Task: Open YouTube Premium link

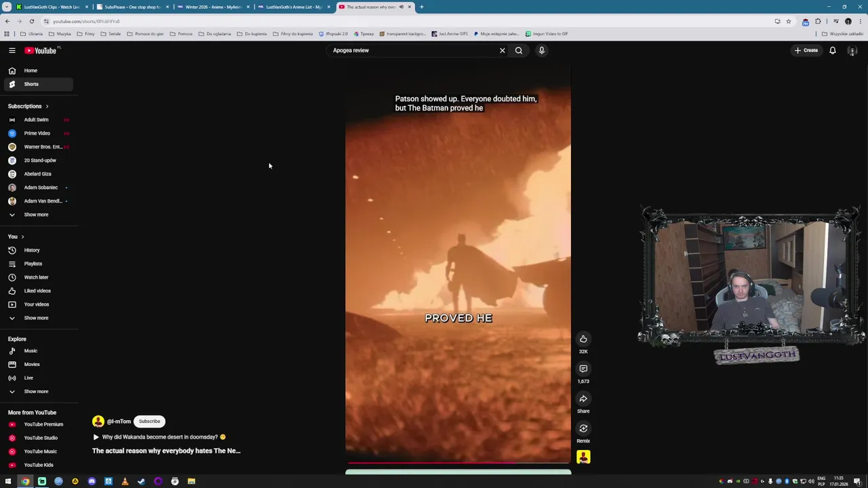Action: [37, 424]
